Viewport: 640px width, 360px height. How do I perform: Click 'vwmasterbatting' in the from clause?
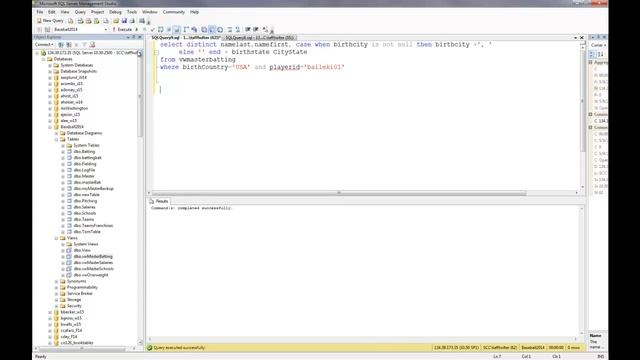point(207,60)
